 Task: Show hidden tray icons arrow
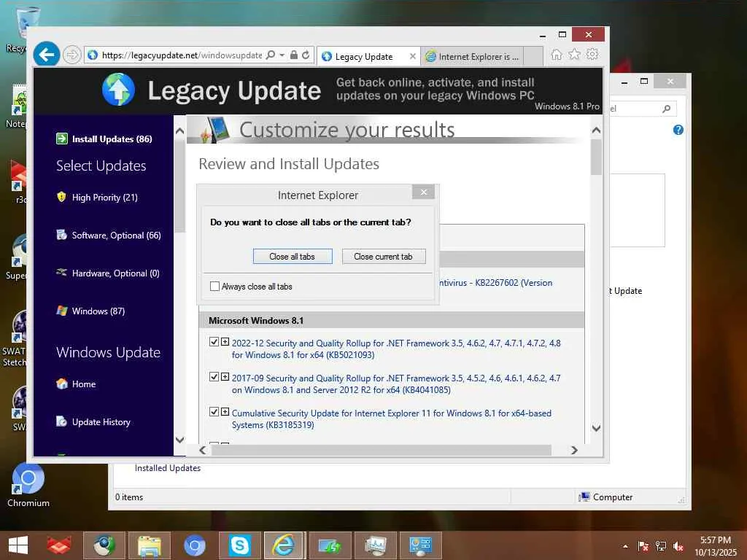point(625,546)
